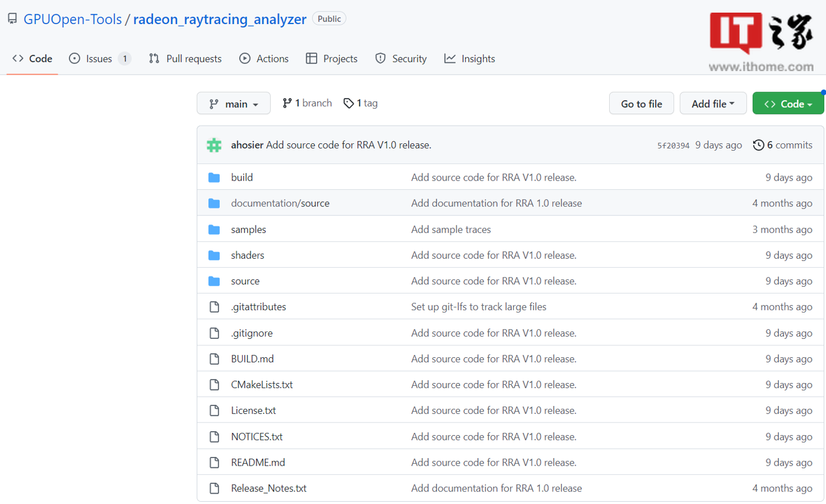Viewport: 826px width, 504px height.
Task: View the Insights tab
Action: pyautogui.click(x=470, y=58)
